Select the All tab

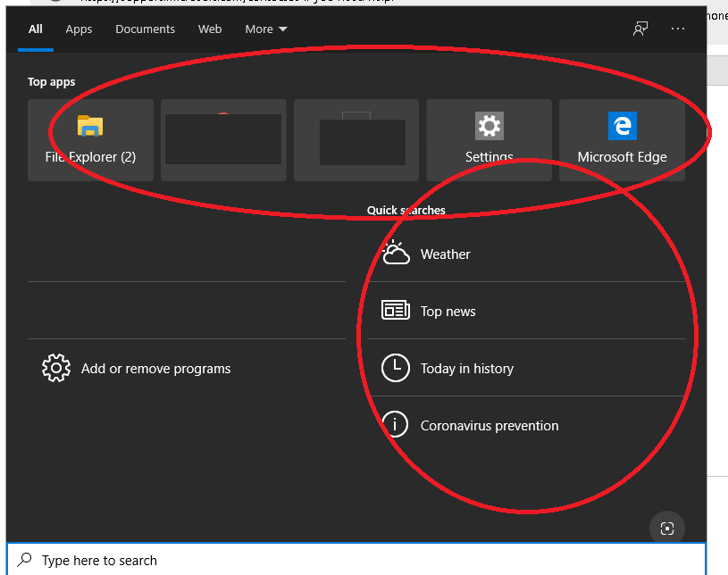36,29
